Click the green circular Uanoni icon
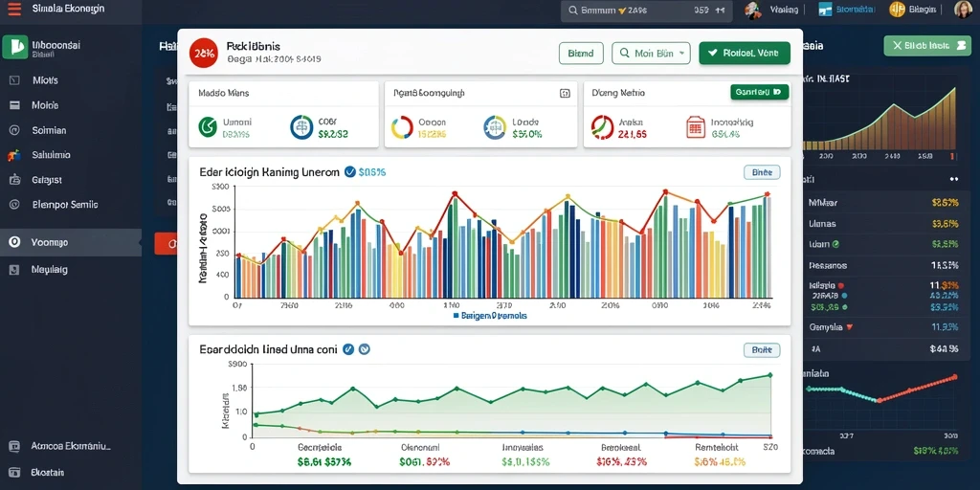This screenshot has height=490, width=980. [208, 127]
